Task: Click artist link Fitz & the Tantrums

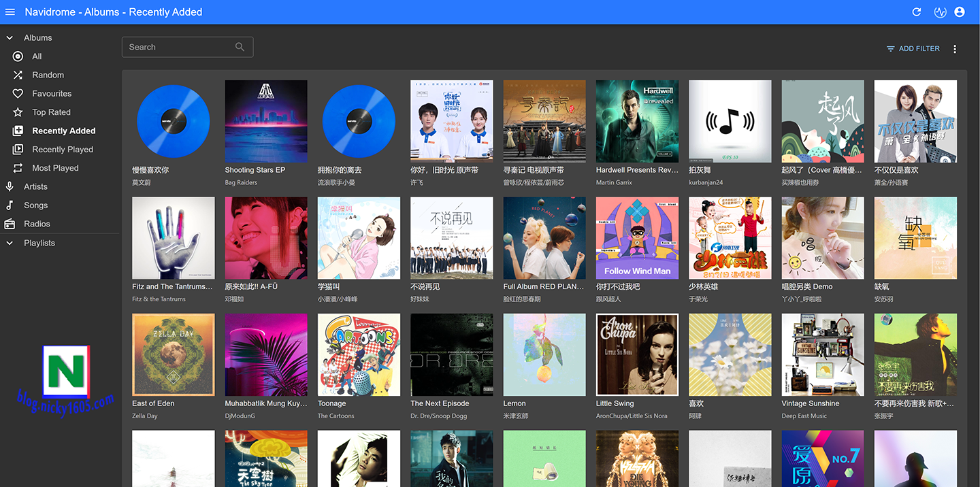Action: pos(159,299)
